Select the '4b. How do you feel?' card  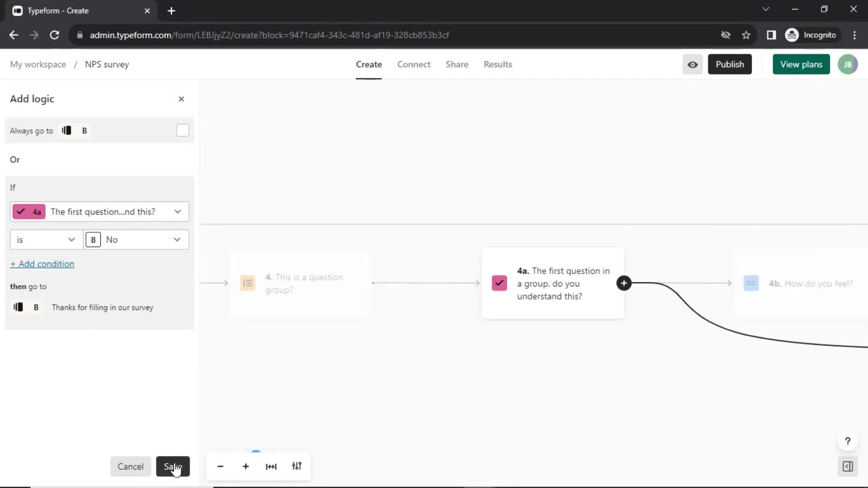click(801, 283)
